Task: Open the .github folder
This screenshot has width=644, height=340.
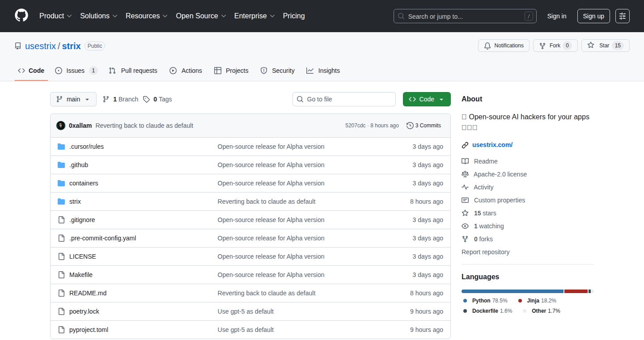Action: pyautogui.click(x=79, y=165)
